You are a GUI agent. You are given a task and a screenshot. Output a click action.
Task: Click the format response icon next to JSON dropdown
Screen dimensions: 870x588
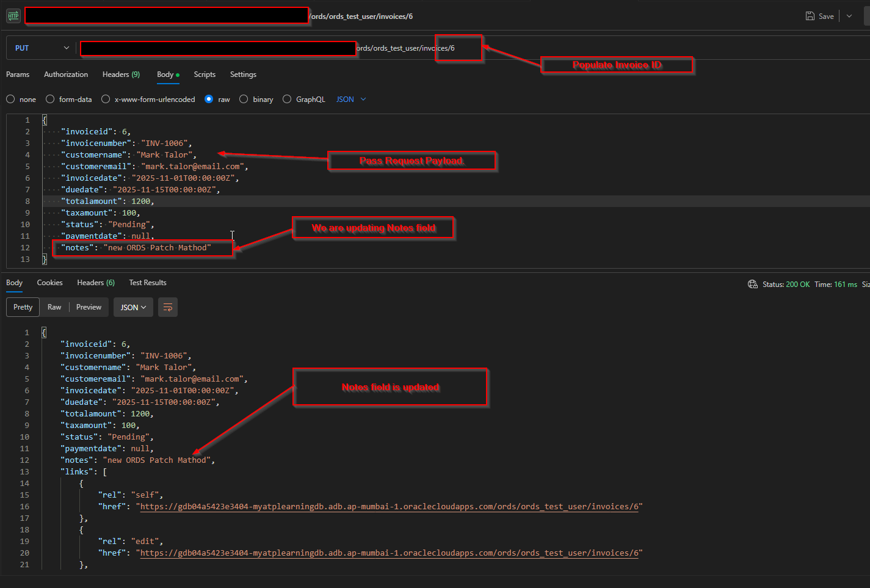coord(168,307)
